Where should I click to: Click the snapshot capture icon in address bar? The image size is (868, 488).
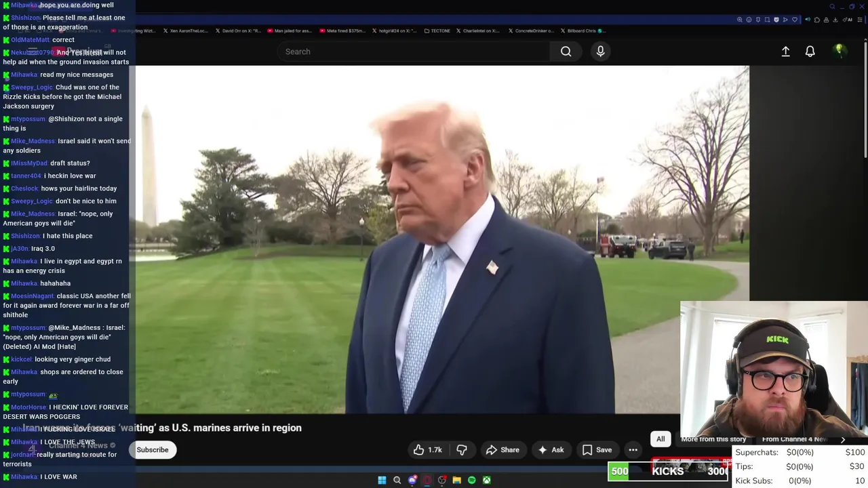(767, 20)
